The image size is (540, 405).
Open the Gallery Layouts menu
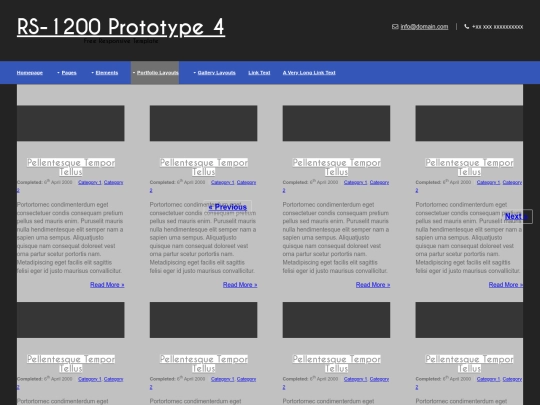pos(217,73)
